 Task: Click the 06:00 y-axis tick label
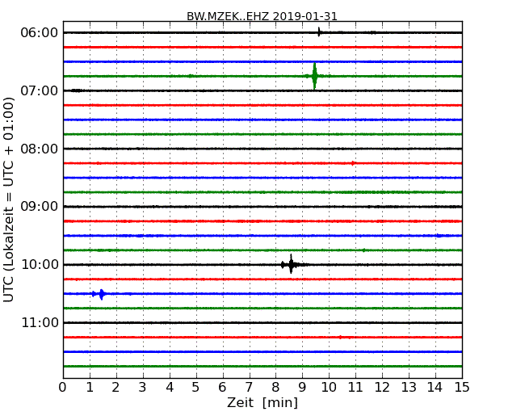click(39, 32)
